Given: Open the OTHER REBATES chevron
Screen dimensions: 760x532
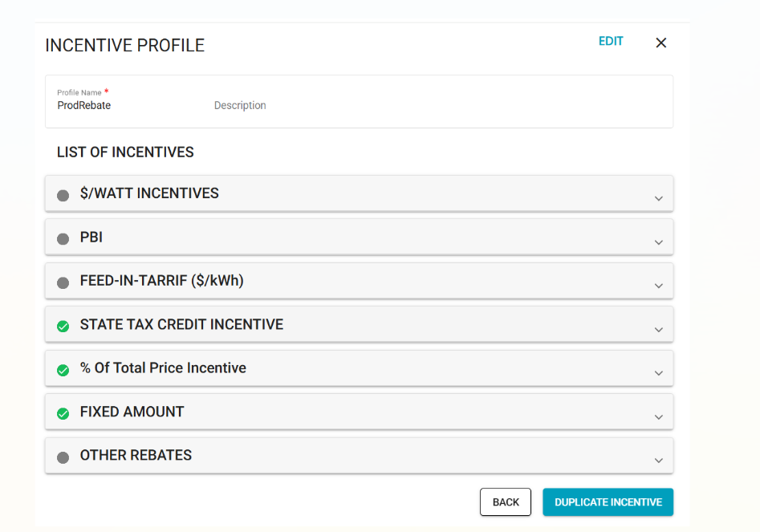Looking at the screenshot, I should [658, 461].
